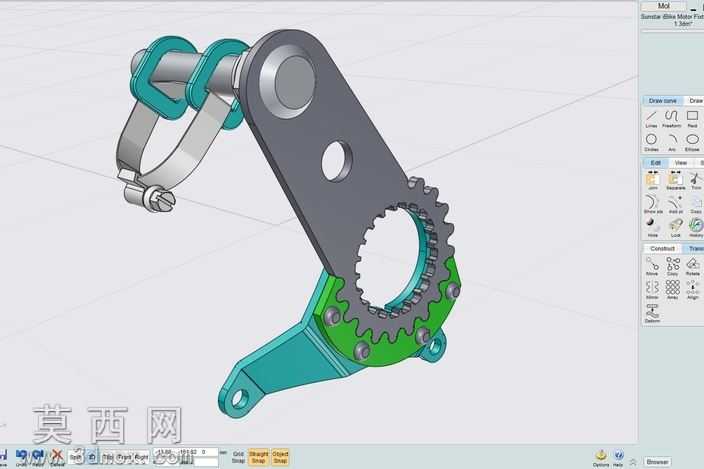Select the Ellipse drawing tool

692,142
